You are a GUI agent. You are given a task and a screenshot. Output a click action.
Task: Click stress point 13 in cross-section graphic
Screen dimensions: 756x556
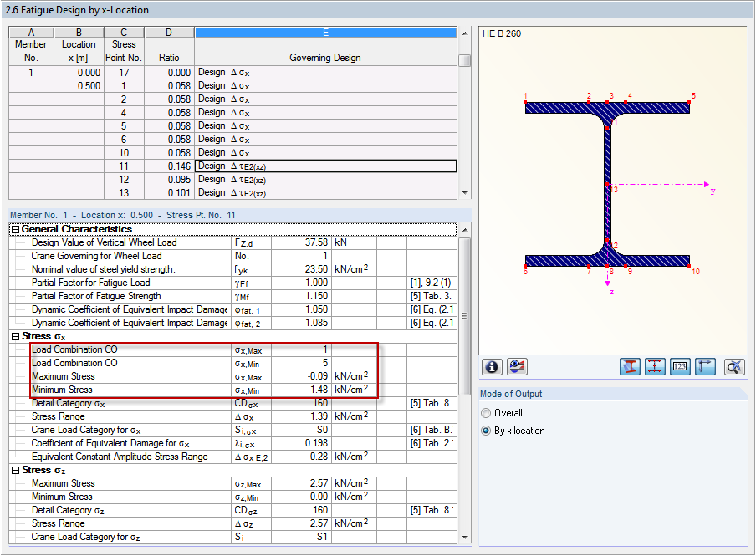pyautogui.click(x=607, y=185)
